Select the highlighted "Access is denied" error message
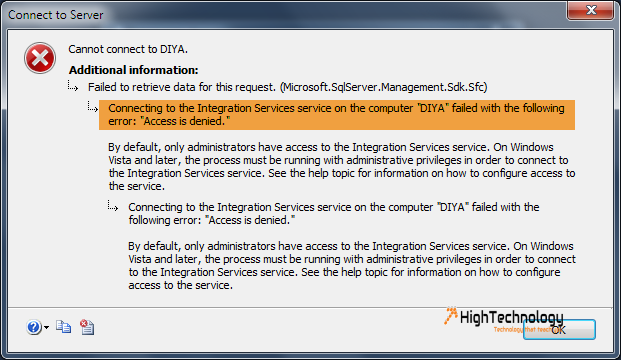Viewport: 621px width, 360px height. [x=337, y=115]
